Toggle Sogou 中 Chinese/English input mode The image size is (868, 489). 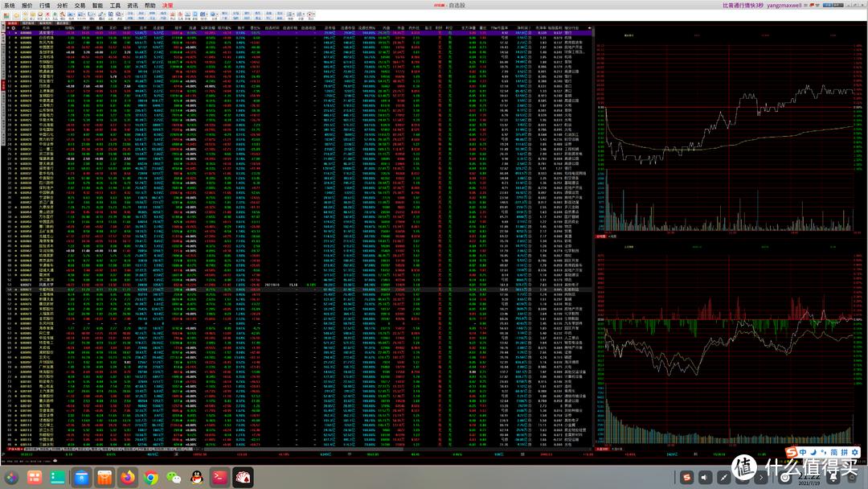[803, 453]
